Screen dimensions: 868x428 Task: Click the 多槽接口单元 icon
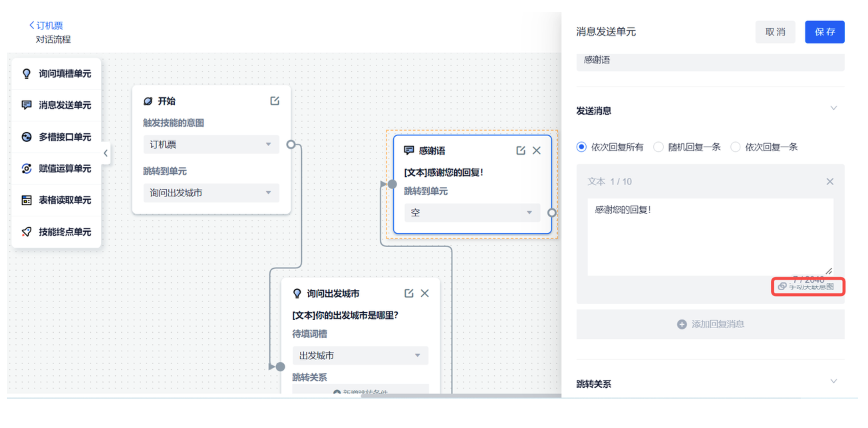pyautogui.click(x=26, y=137)
